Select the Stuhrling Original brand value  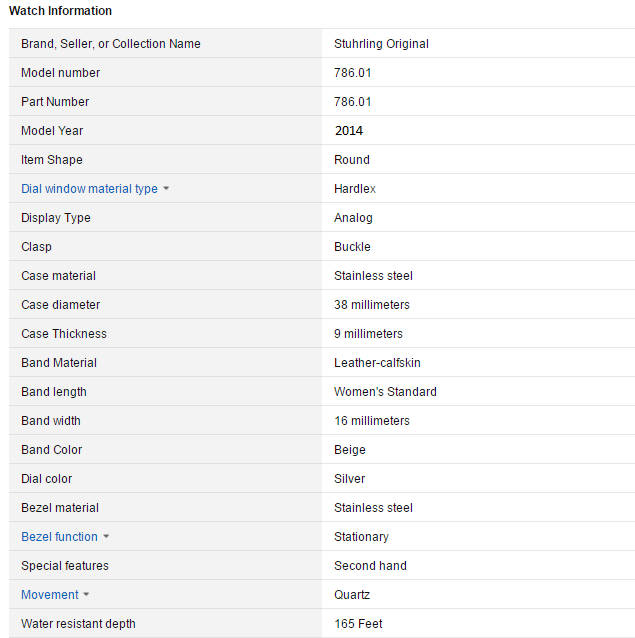click(x=381, y=44)
